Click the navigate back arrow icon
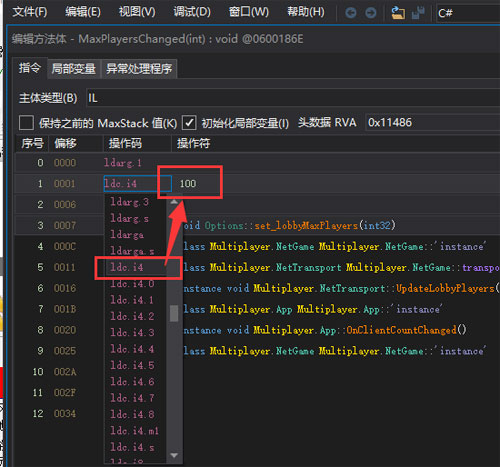 [x=350, y=13]
